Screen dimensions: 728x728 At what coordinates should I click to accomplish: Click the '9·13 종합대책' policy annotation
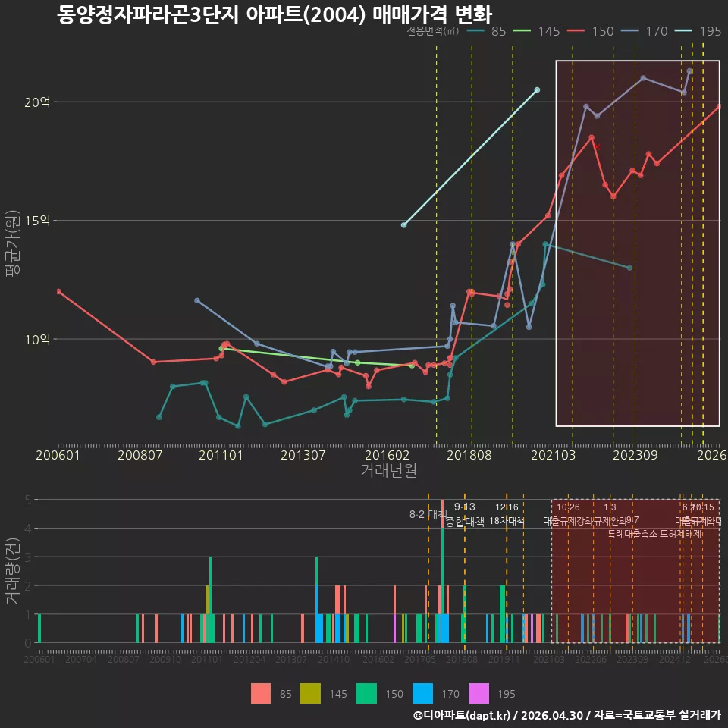465,514
